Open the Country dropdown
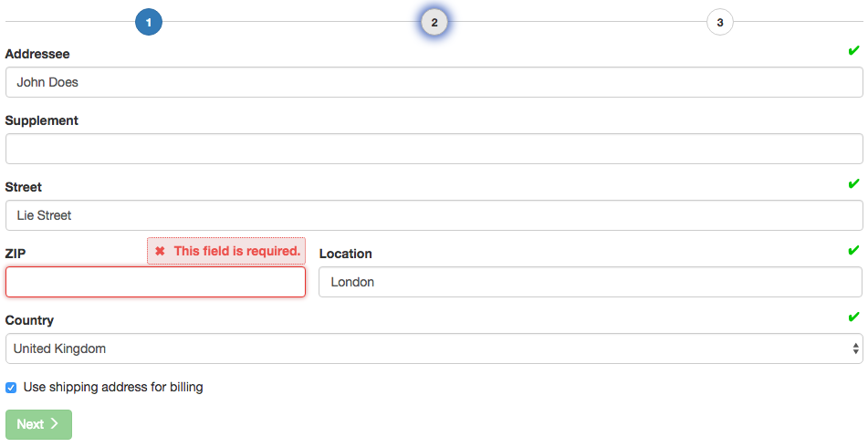Screen dimensions: 868x447 pyautogui.click(x=434, y=348)
